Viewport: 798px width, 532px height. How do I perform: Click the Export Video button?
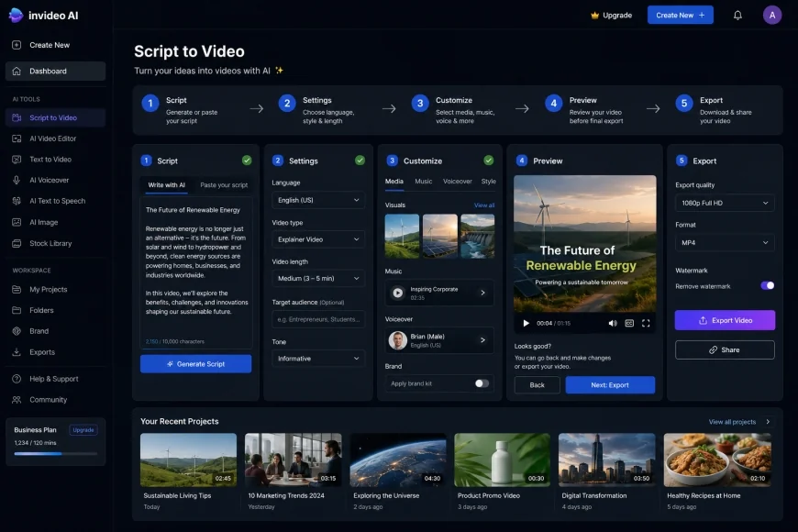[725, 320]
